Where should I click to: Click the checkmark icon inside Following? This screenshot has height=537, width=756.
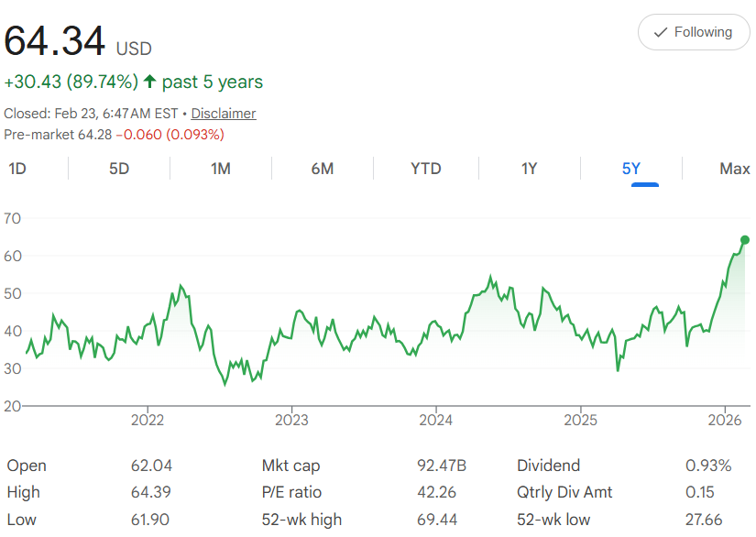(660, 33)
